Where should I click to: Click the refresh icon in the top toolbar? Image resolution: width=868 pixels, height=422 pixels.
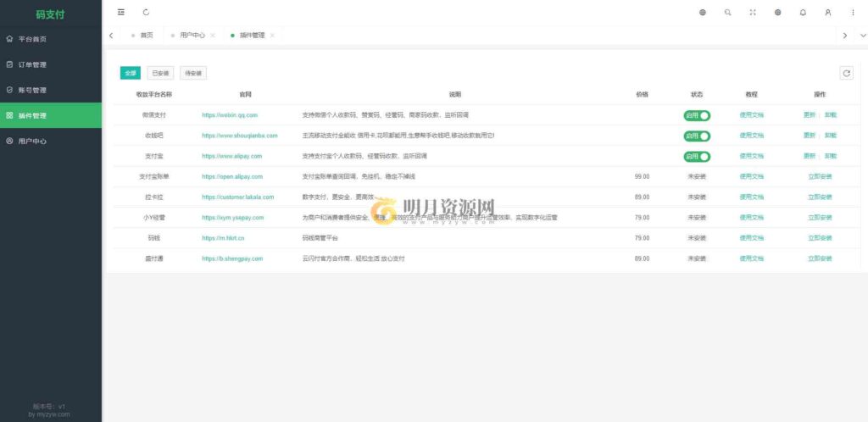[x=146, y=12]
